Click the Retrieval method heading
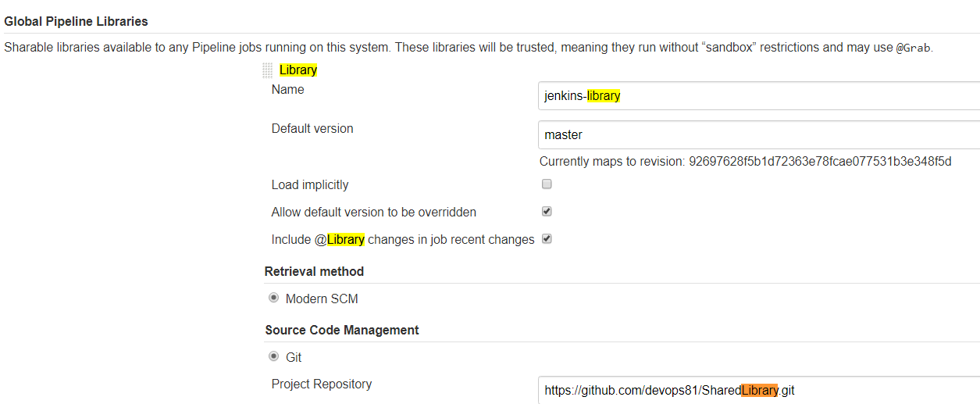Viewport: 980px width, 404px height. 314,271
